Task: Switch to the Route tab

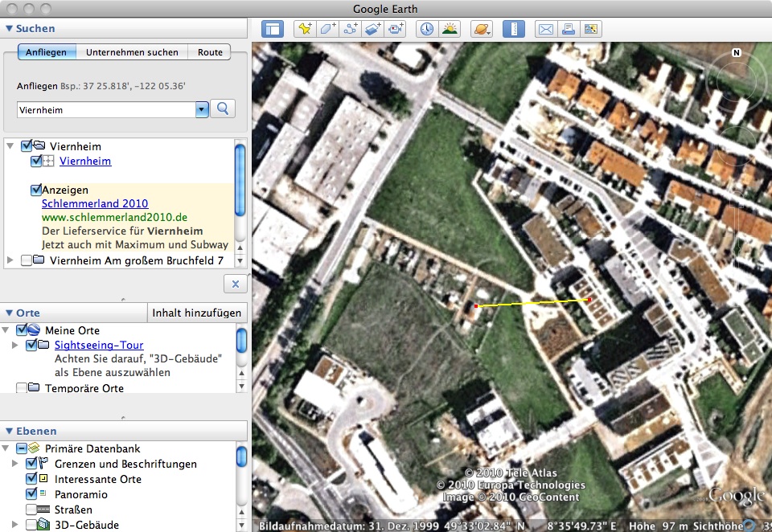Action: coord(210,52)
